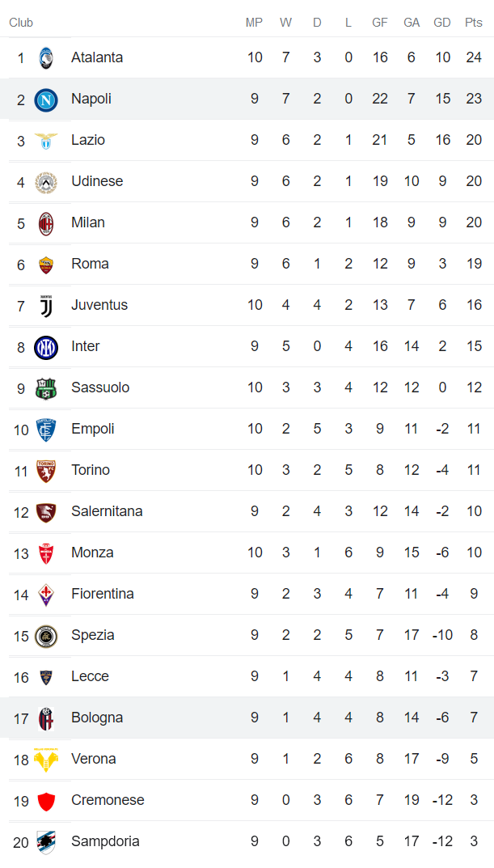The image size is (494, 868).
Task: Open the Juventus logo icon
Action: (x=46, y=306)
